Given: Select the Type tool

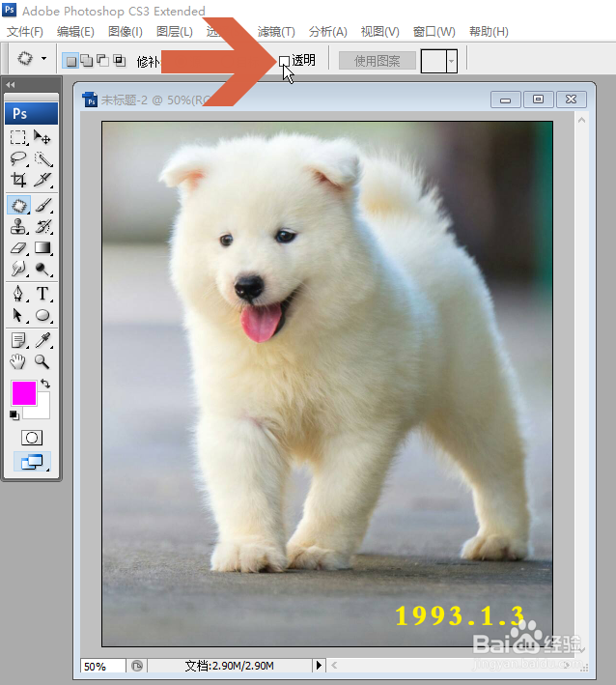Looking at the screenshot, I should point(42,294).
